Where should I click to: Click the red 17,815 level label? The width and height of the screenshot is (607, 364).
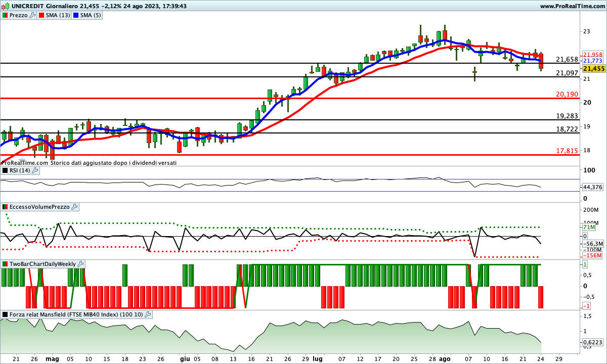pos(567,151)
